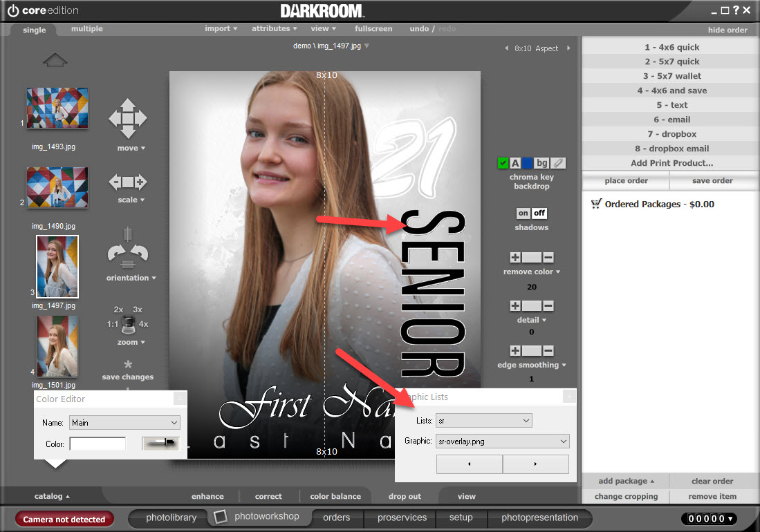Increase detail with plus button
The image size is (760, 532).
coord(515,306)
